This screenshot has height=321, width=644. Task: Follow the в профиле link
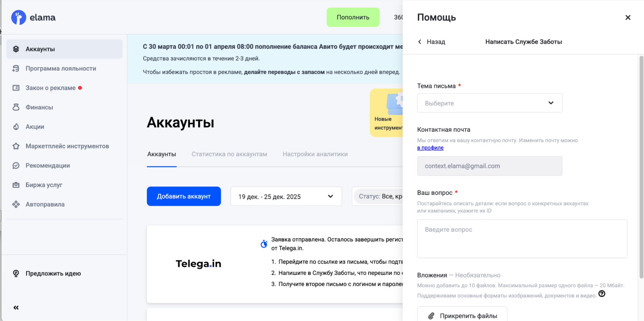[430, 148]
